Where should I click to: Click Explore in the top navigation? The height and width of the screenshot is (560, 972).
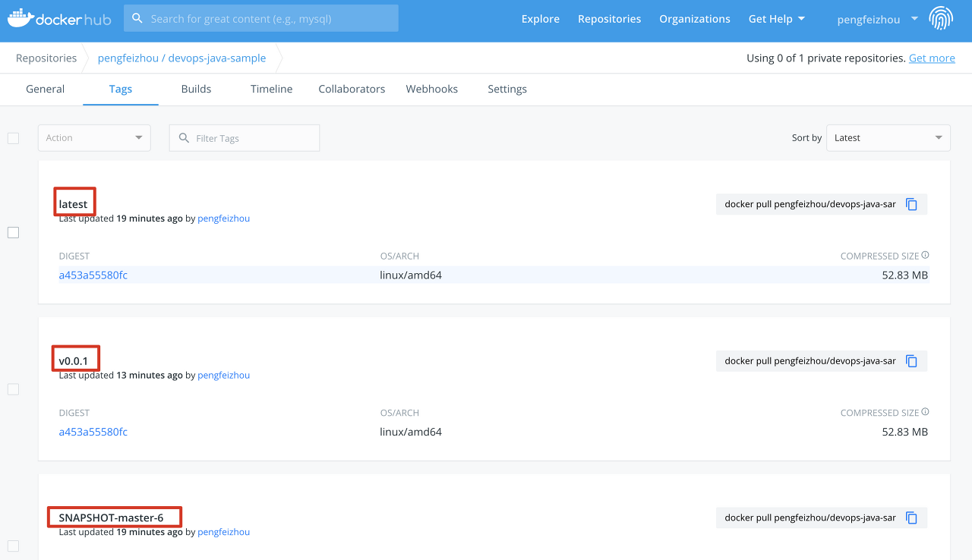tap(541, 19)
